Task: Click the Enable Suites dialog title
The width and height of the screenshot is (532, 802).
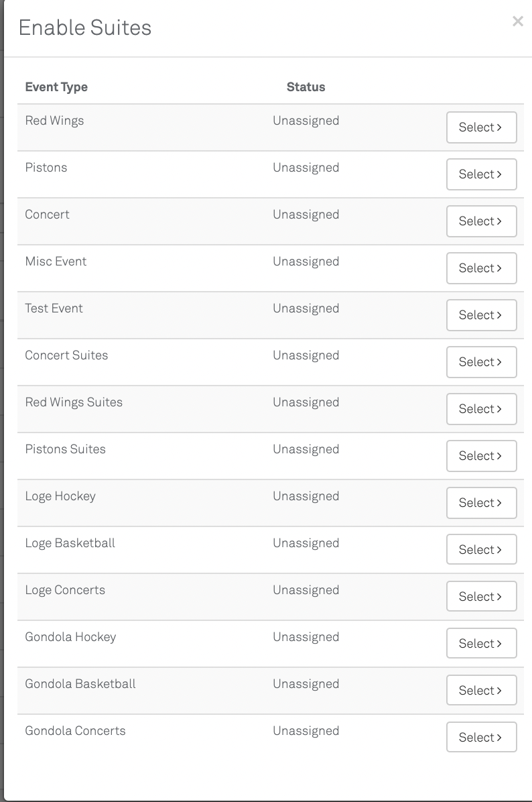Action: (85, 28)
